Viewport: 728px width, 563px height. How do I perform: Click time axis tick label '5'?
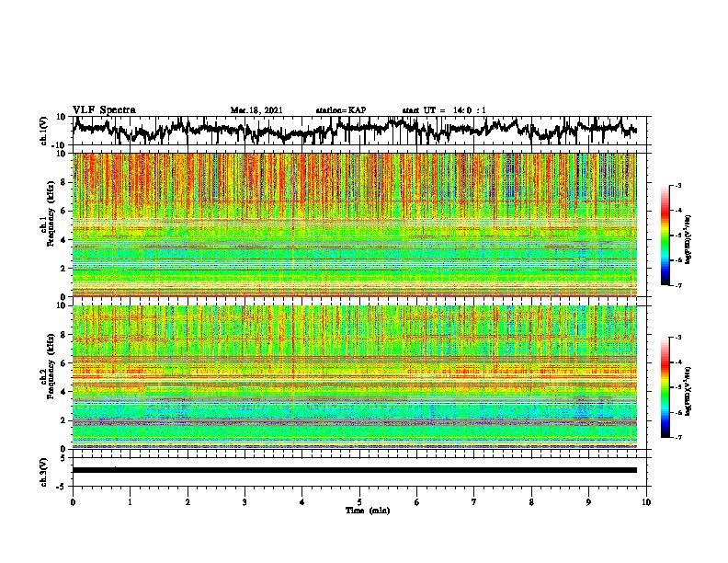pos(359,502)
